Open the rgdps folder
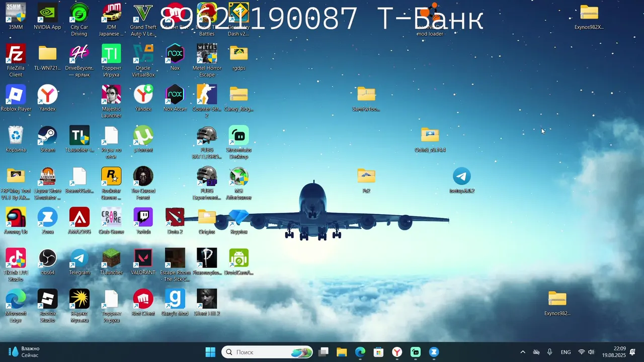Screen dimensions: 644x362 238,58
